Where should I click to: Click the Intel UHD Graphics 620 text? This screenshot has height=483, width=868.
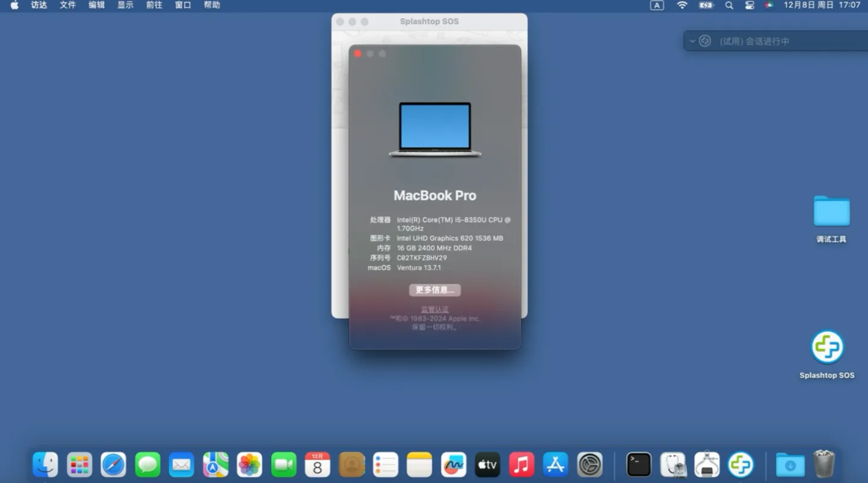tap(450, 238)
